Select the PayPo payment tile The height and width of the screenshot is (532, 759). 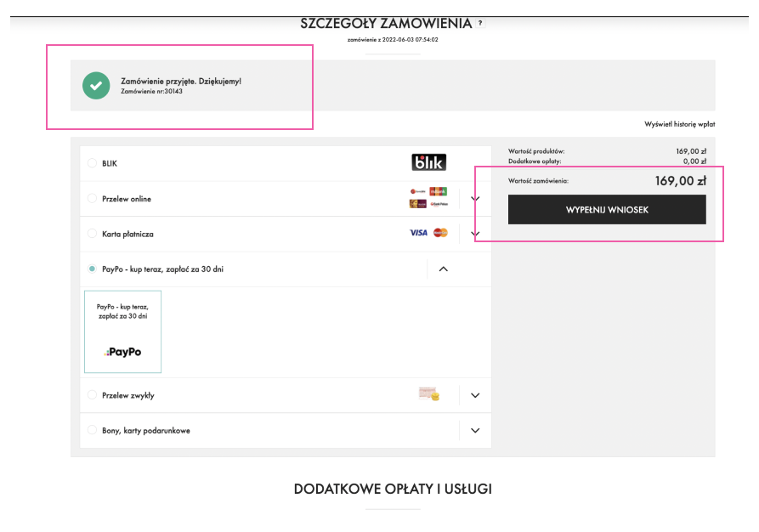point(122,331)
